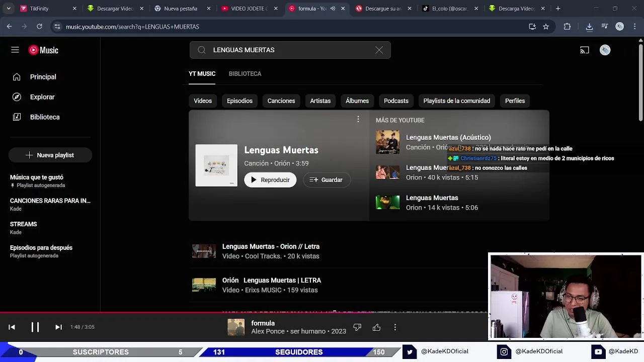
Task: Click the red playback progress bar
Action: tap(244, 312)
